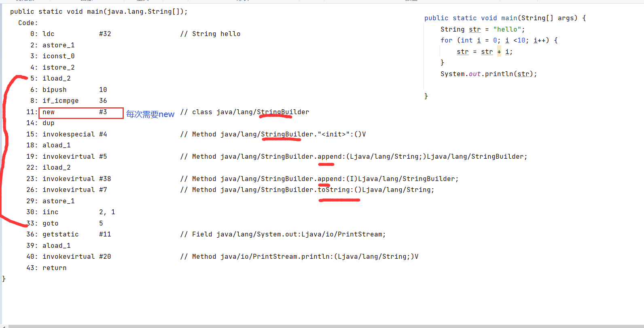Select the '23: invokevirtual #38' instruction
Viewport: 644px width, 328px height.
[x=69, y=179]
